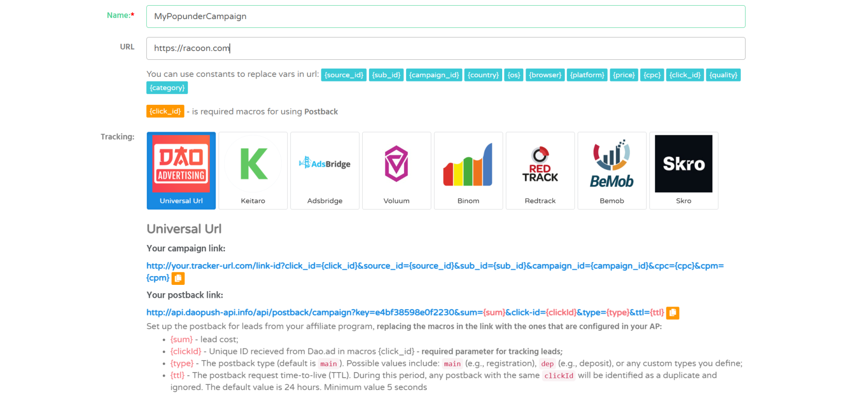This screenshot has width=868, height=402.
Task: Click the 'clickId' code value in ttl description
Action: [x=559, y=376]
